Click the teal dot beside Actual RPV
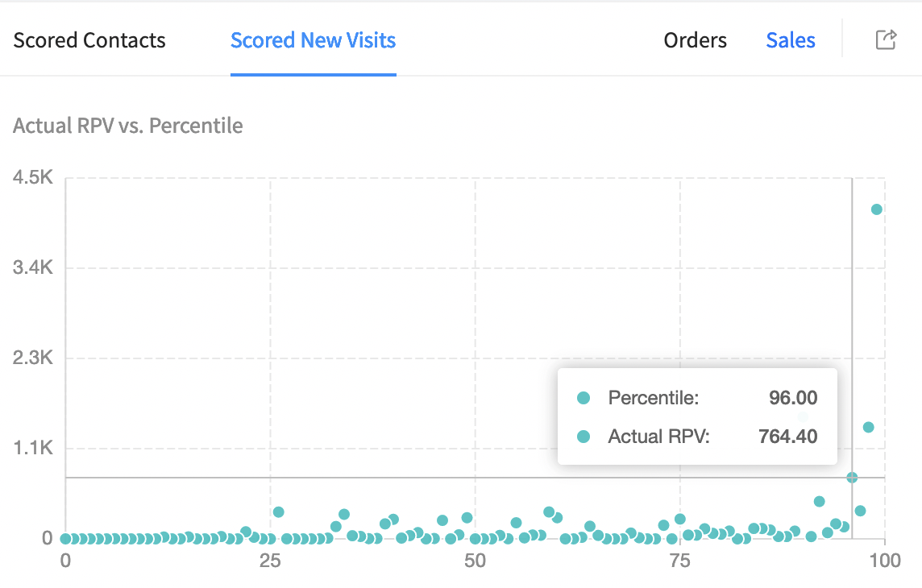 [584, 437]
